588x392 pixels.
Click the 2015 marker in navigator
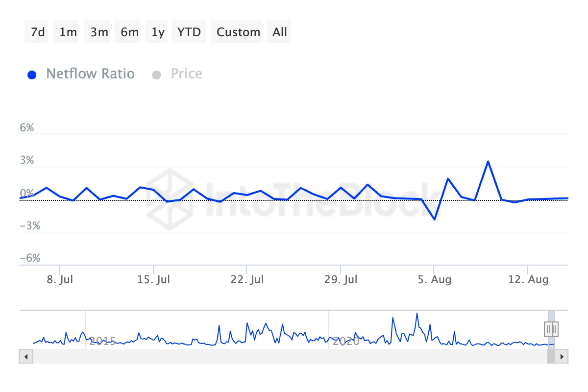coord(102,341)
